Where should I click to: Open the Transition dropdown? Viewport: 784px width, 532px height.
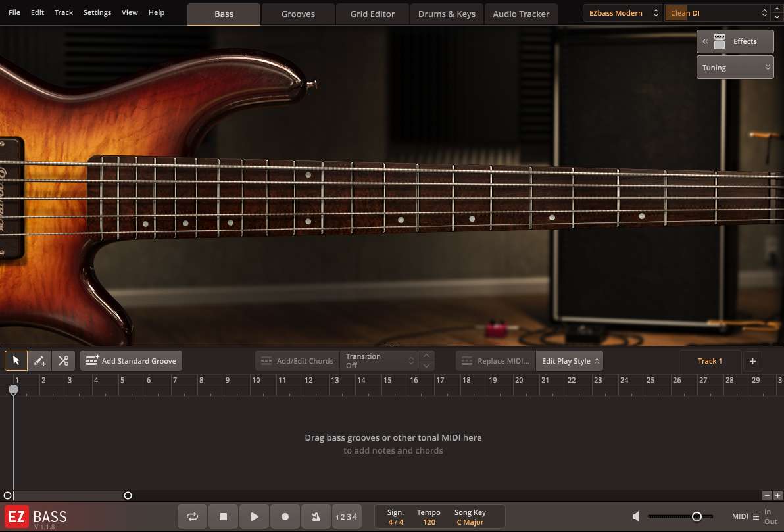(380, 360)
